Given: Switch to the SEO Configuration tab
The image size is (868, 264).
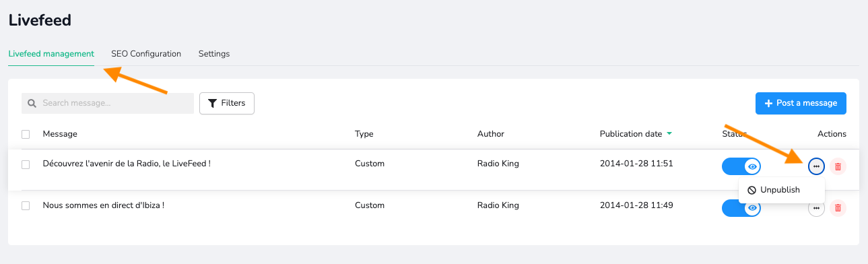Looking at the screenshot, I should pyautogui.click(x=146, y=54).
